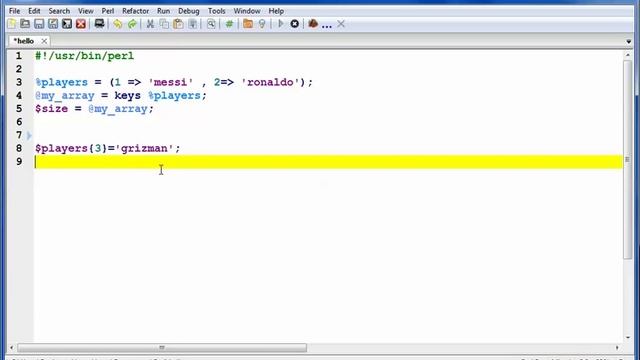Click the red Close file toolbar icon
640x360 pixels.
(x=81, y=24)
